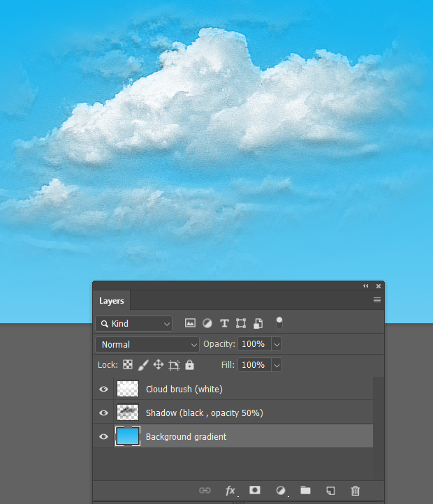The width and height of the screenshot is (433, 504).
Task: Open the Normal blend mode dropdown
Action: (147, 345)
